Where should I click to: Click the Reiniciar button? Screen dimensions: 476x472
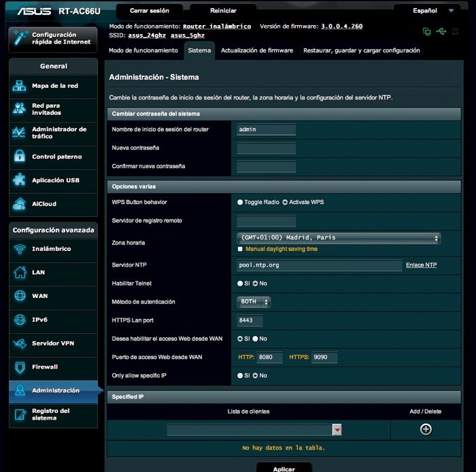(223, 11)
